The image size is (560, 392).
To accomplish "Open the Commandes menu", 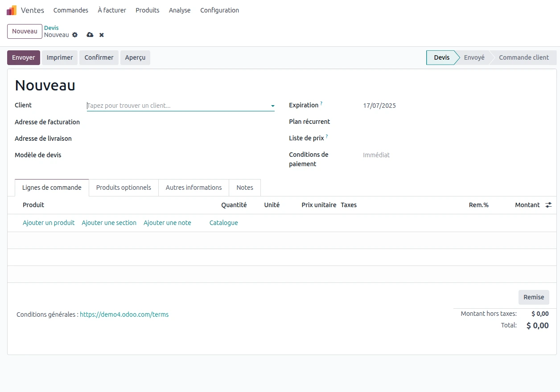I will 70,10.
